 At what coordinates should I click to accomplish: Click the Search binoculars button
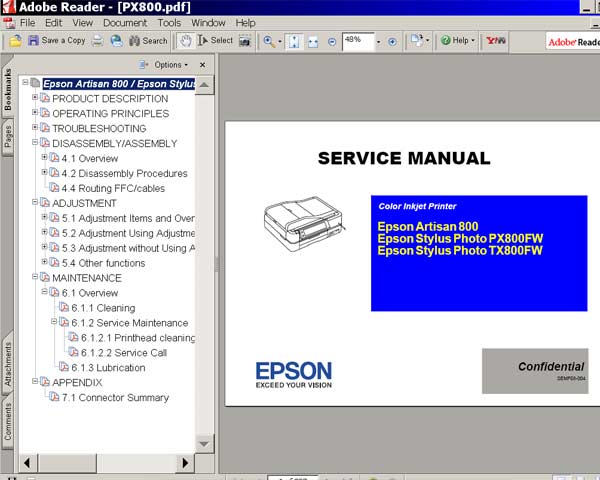(148, 41)
